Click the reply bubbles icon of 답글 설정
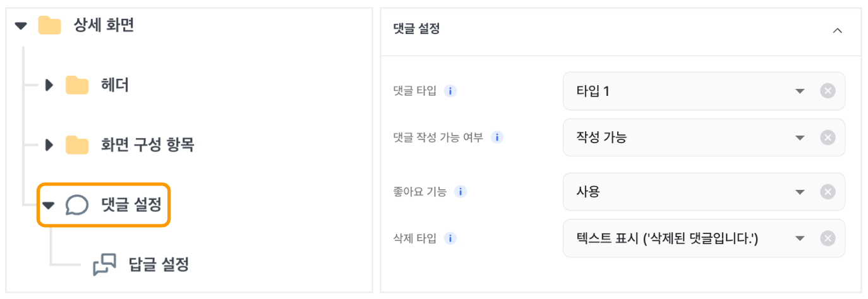Viewport: 868px width, 299px height. click(x=104, y=264)
